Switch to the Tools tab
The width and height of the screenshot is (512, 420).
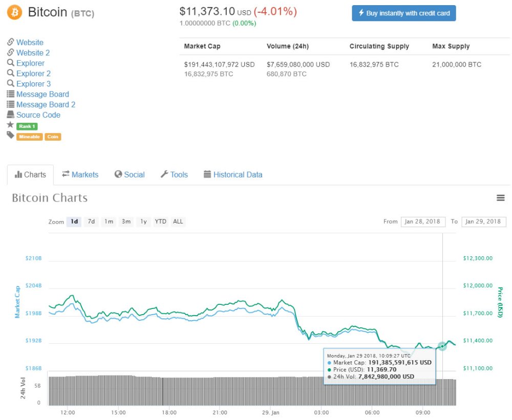tap(175, 174)
